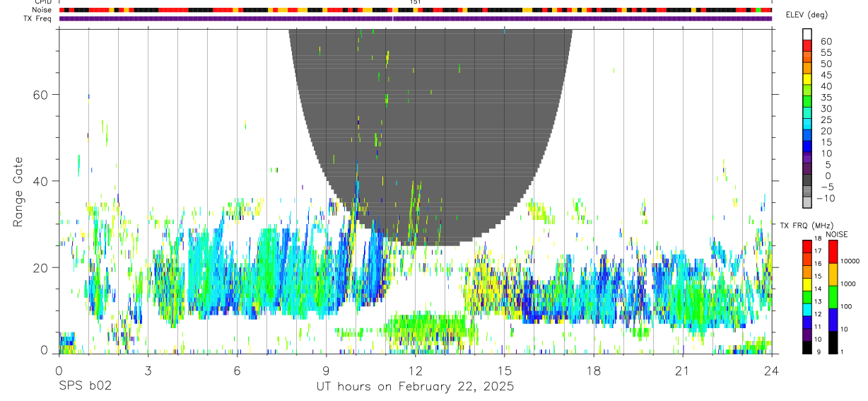The height and width of the screenshot is (401, 868).
Task: Select the green segment in the NOISE color bar
Action: (x=832, y=296)
